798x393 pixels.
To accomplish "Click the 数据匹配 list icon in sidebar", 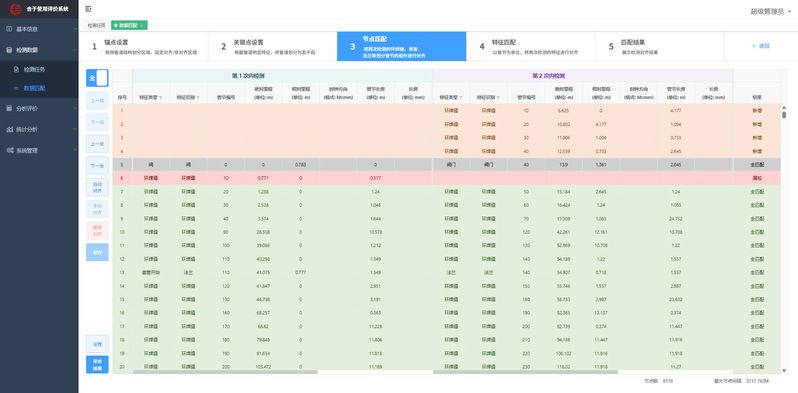I will tap(16, 89).
